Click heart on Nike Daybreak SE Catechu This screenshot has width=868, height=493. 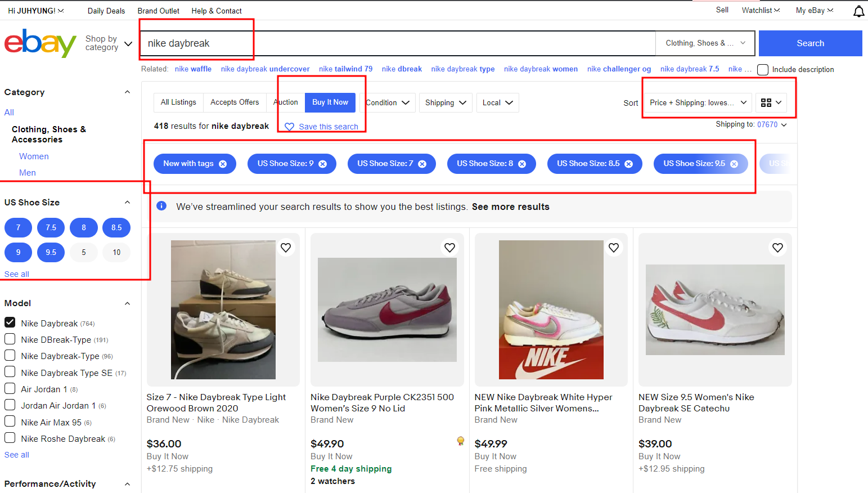click(x=777, y=248)
